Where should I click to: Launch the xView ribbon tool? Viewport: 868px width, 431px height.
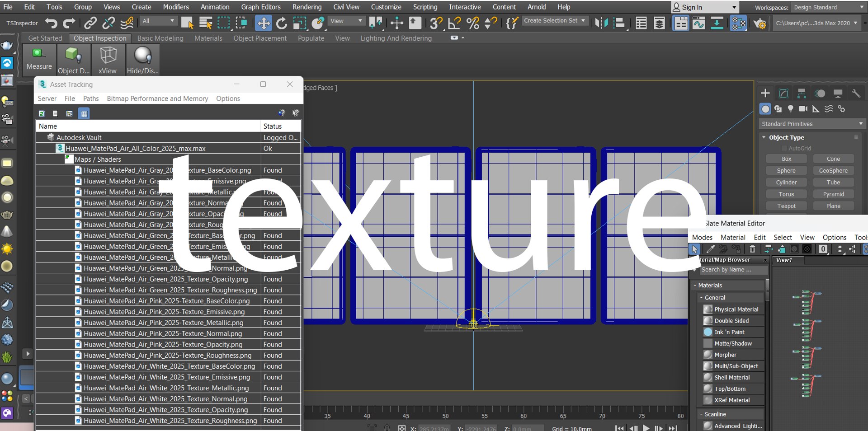[108, 59]
